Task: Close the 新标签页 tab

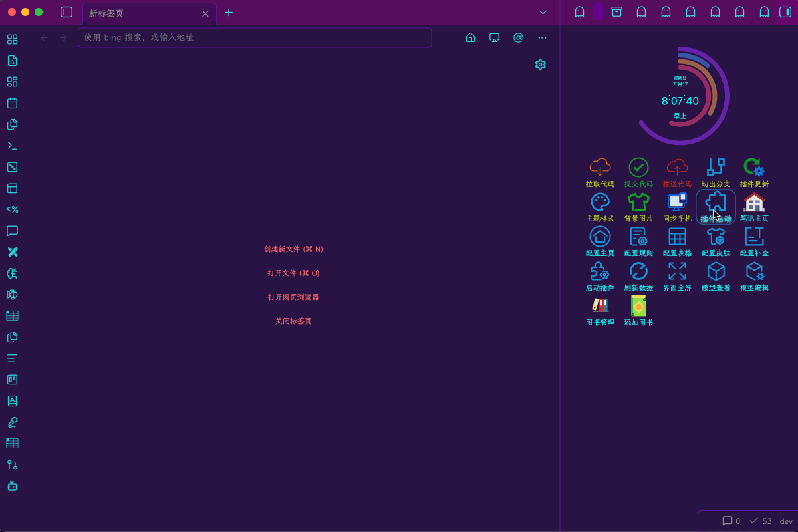Action: click(205, 13)
